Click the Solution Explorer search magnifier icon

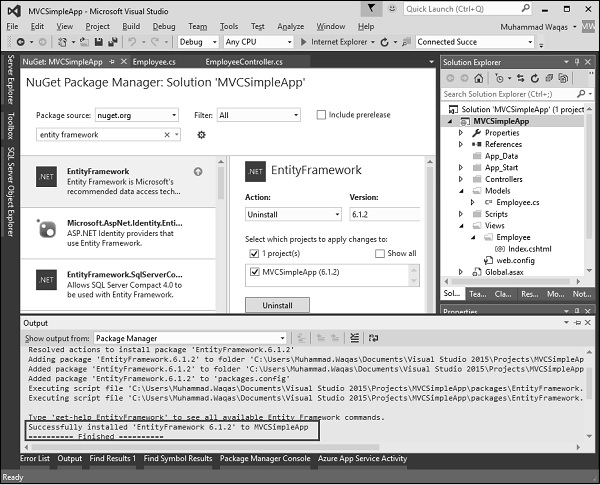pyautogui.click(x=578, y=95)
